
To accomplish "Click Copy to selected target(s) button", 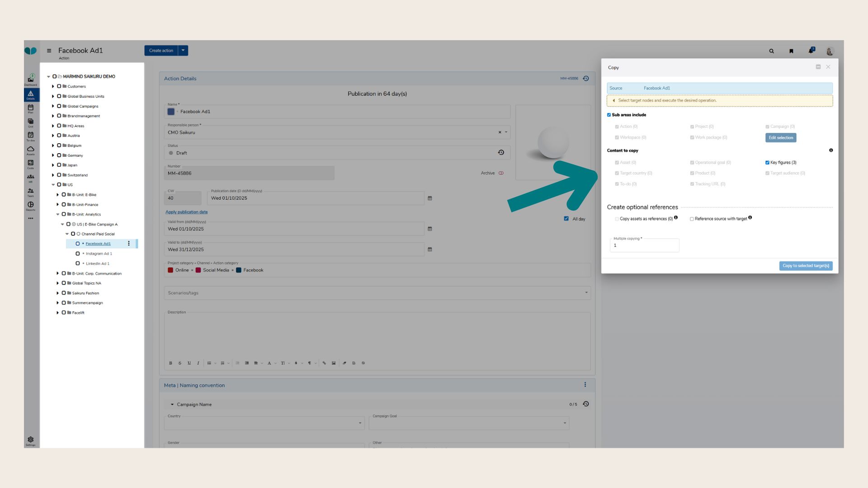I will click(x=806, y=266).
